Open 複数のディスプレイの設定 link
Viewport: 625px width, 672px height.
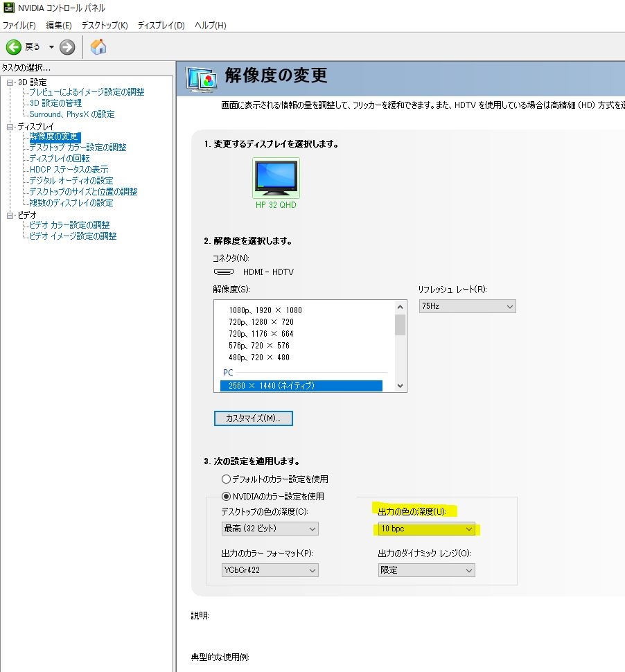pyautogui.click(x=71, y=203)
